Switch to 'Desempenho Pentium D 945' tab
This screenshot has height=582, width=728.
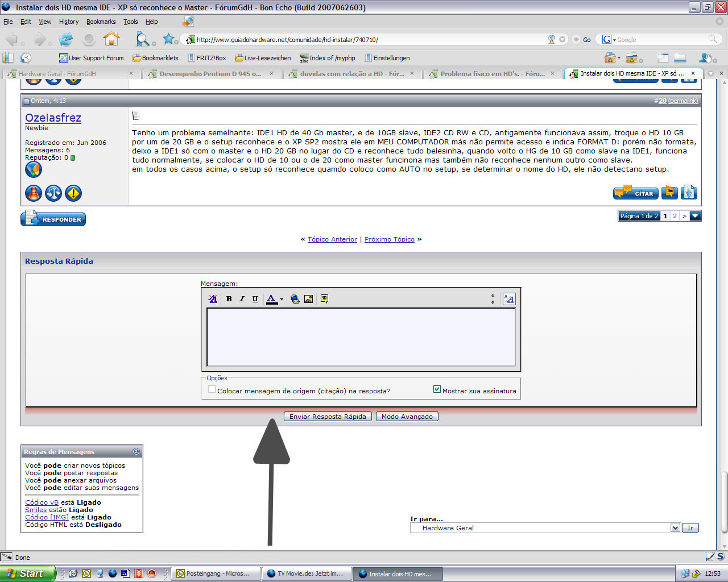pos(210,74)
